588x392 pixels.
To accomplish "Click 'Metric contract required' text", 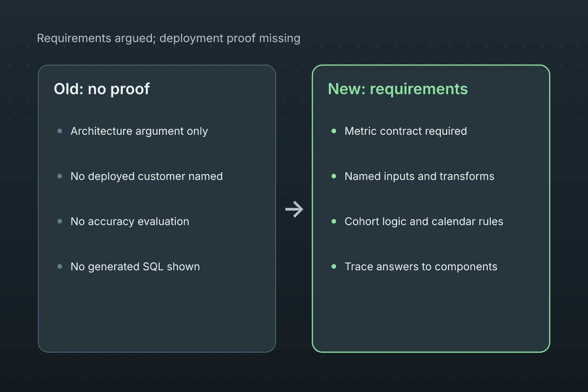I will tap(406, 131).
